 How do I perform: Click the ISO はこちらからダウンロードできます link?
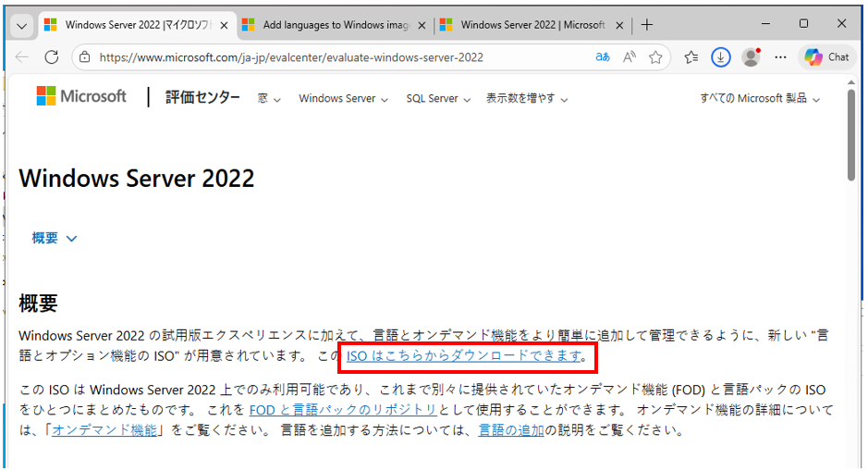[464, 356]
